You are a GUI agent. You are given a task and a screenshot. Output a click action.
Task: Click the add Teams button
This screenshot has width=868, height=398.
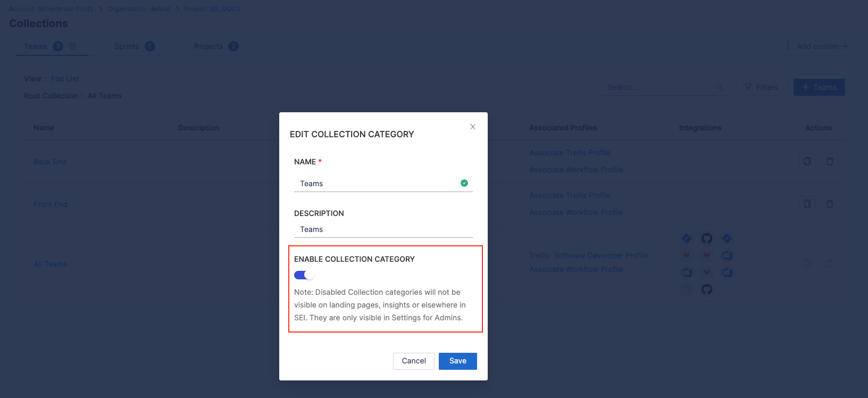click(x=819, y=87)
